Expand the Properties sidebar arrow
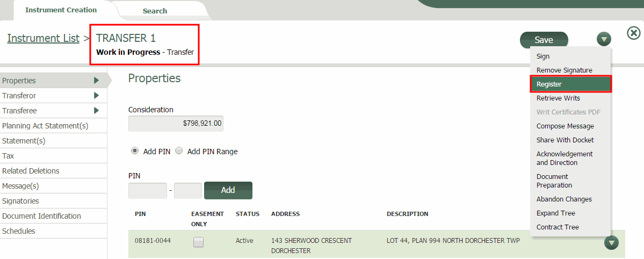Screen dimensions: 644x259 (97, 81)
